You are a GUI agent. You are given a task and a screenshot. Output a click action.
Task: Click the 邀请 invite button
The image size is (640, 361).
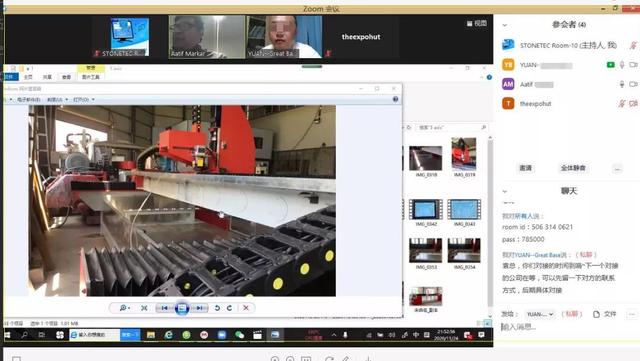525,168
